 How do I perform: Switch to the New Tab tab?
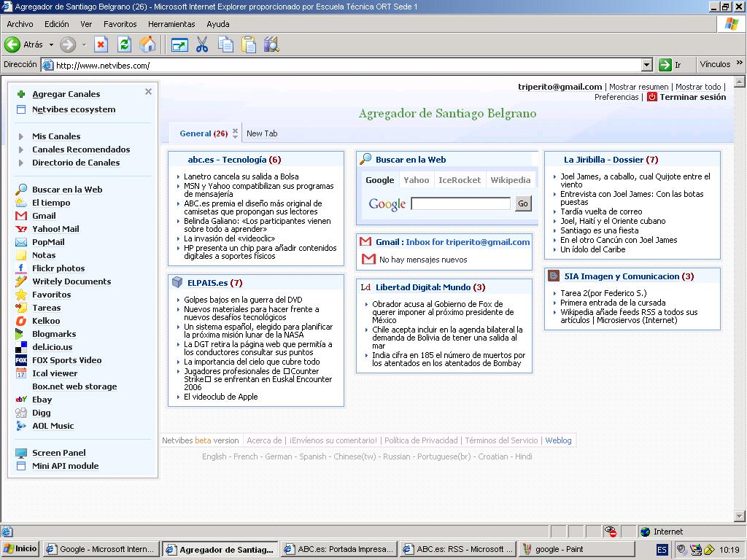(x=262, y=133)
